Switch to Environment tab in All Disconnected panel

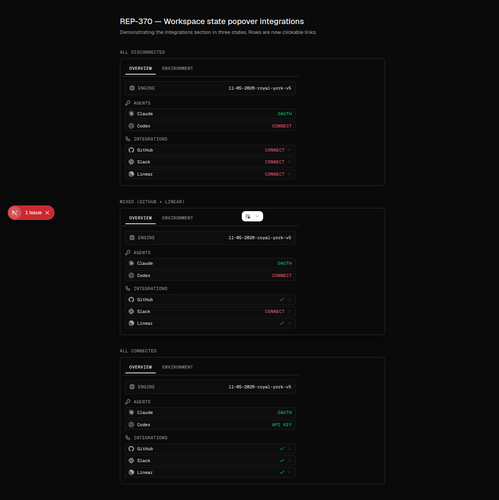pos(177,68)
